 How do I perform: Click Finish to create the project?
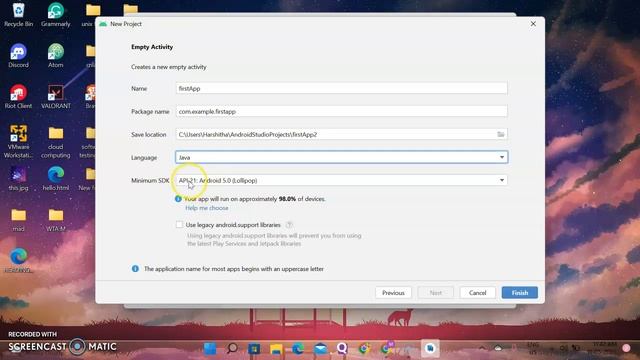(x=520, y=293)
